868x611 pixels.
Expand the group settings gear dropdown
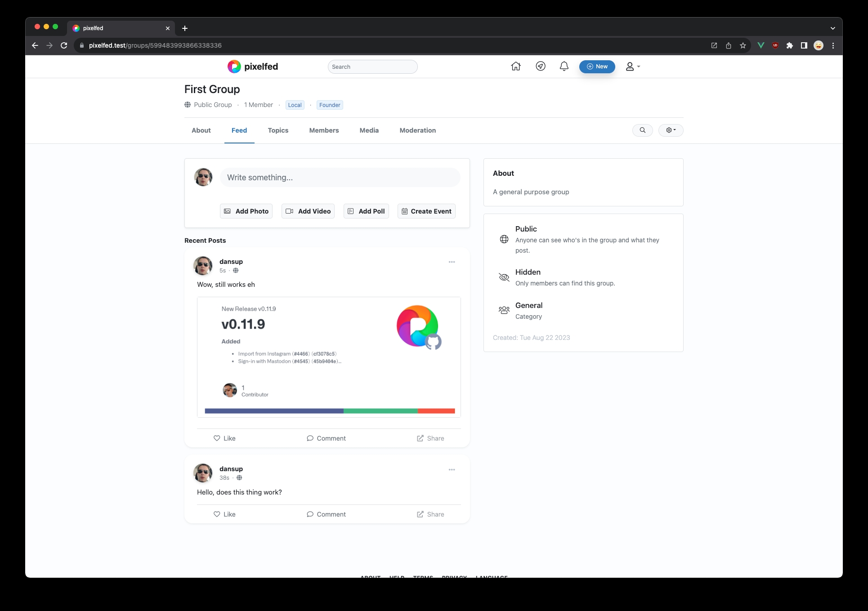671,130
